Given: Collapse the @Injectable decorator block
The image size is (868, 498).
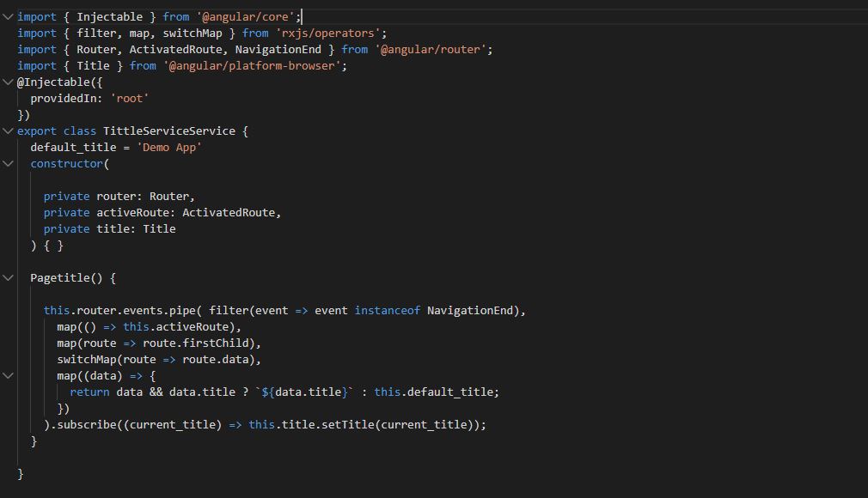Looking at the screenshot, I should [8, 82].
